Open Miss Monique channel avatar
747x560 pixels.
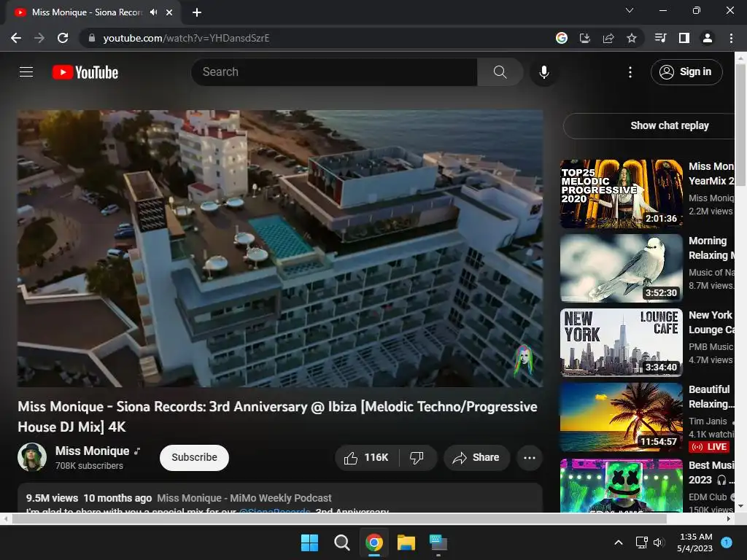click(32, 457)
